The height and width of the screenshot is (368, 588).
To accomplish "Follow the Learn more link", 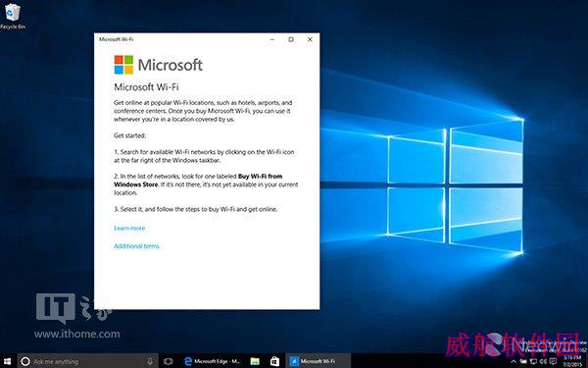I will [129, 228].
